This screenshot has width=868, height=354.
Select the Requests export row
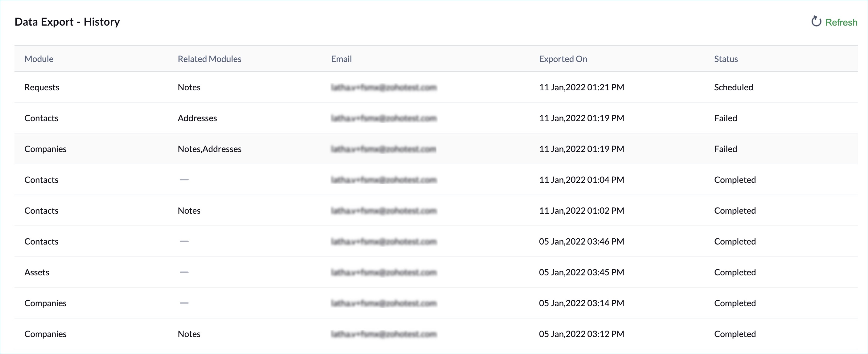click(42, 87)
